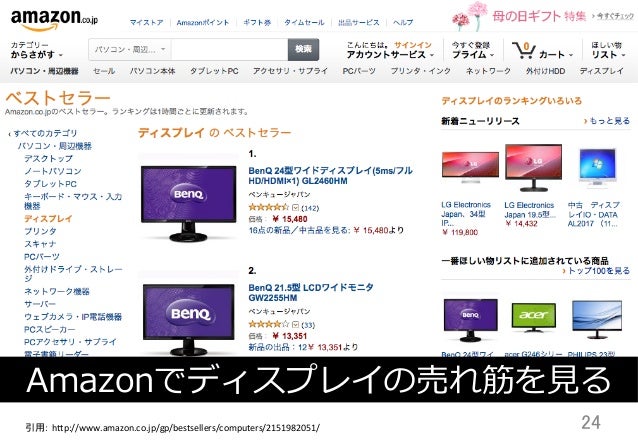The image size is (638, 442).
Task: Focus the search text input field
Action: pos(229,50)
